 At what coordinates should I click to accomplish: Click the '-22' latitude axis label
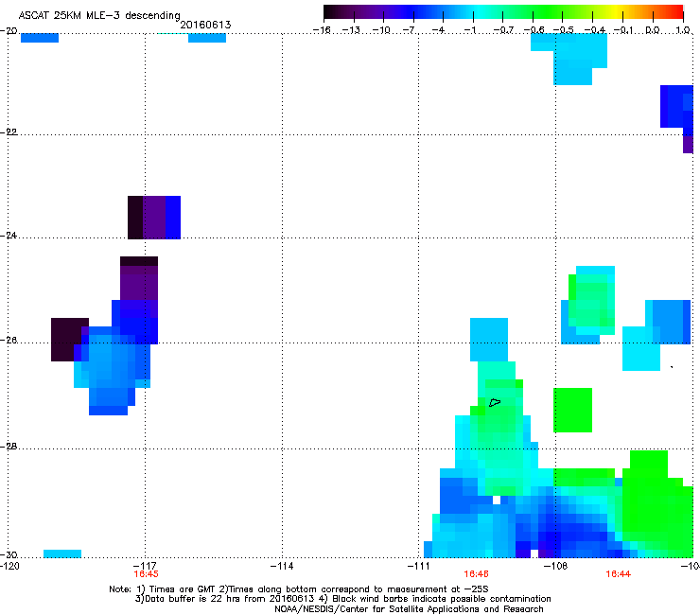tap(9, 132)
